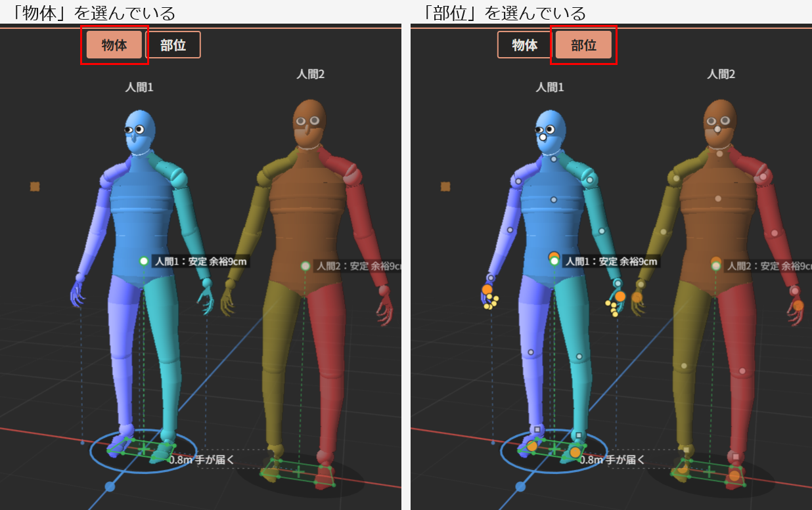The height and width of the screenshot is (510, 812).
Task: Click 人間2's green center-of-mass marker in the left view
Action: [305, 266]
